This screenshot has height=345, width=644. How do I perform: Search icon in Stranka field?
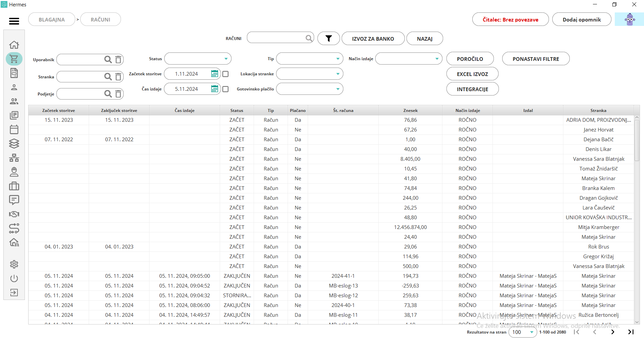108,77
